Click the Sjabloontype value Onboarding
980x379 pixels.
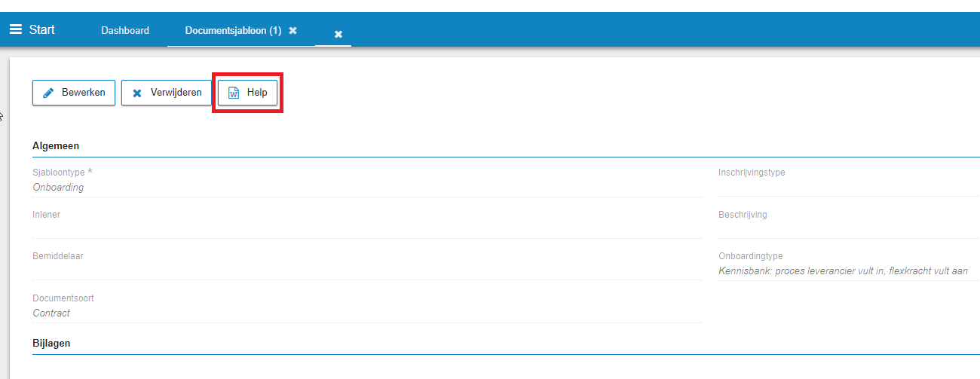point(58,187)
